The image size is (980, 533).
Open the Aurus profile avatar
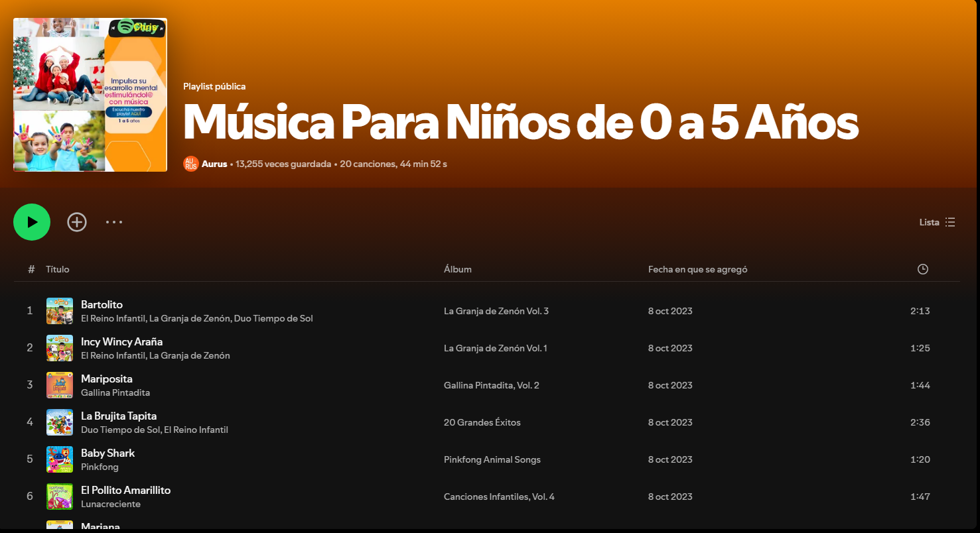click(x=191, y=164)
